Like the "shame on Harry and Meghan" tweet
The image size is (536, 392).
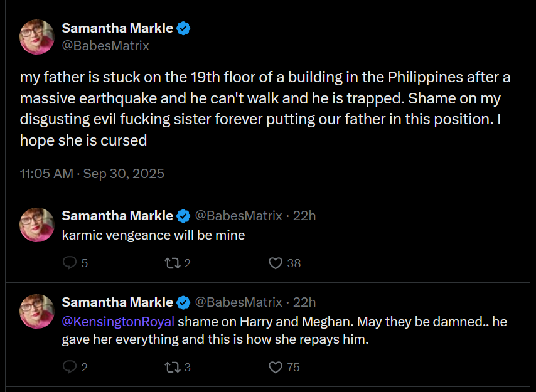276,367
